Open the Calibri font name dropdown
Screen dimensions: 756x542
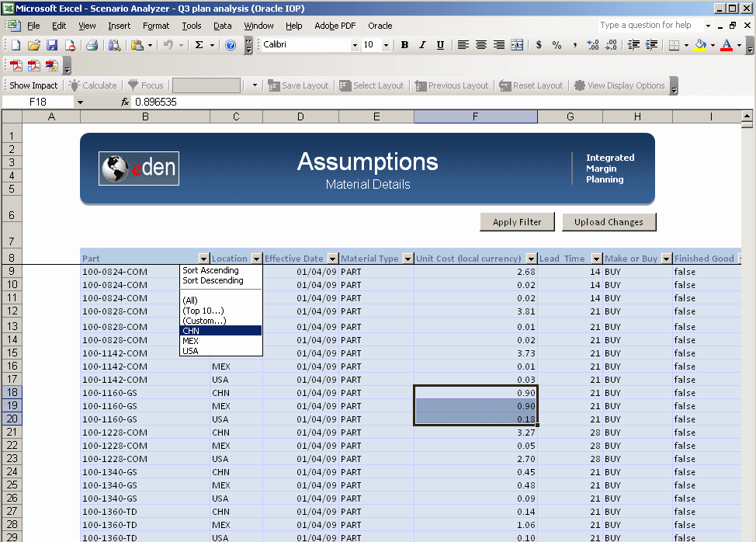point(355,45)
